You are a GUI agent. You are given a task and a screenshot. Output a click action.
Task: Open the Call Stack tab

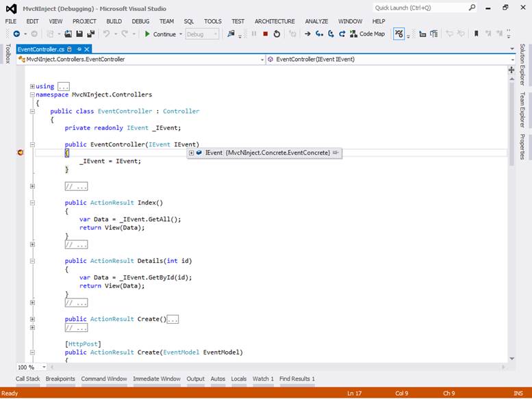28,379
